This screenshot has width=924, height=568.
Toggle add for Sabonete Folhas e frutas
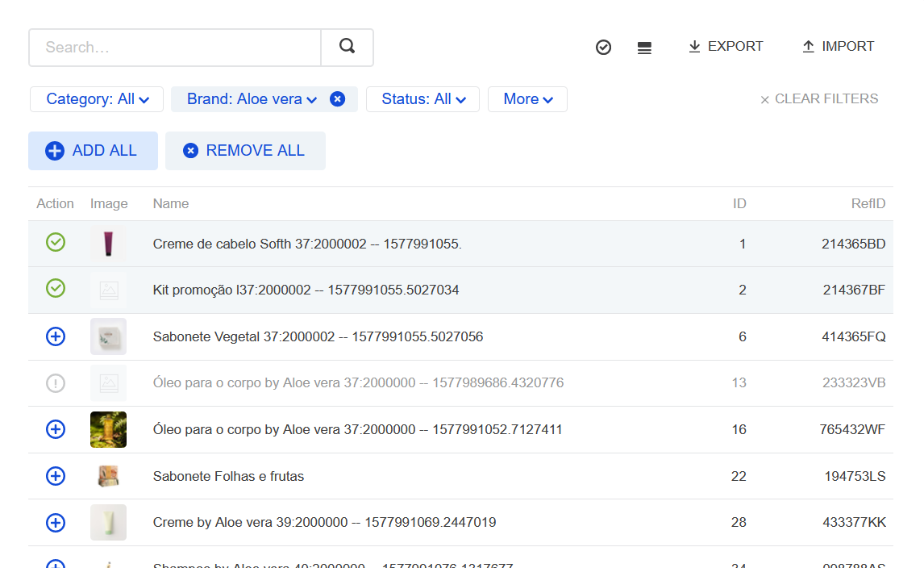[55, 476]
